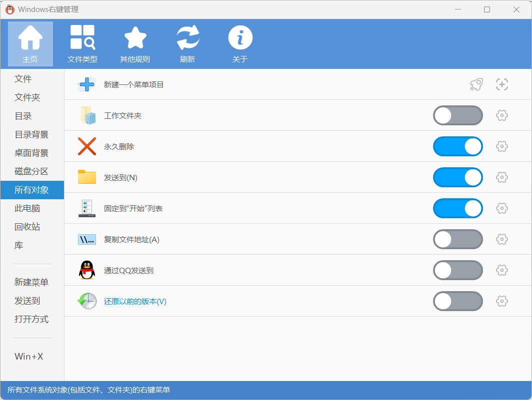The width and height of the screenshot is (532, 400).
Task: Turn off 固定到"开始"列表 switch
Action: coord(457,208)
